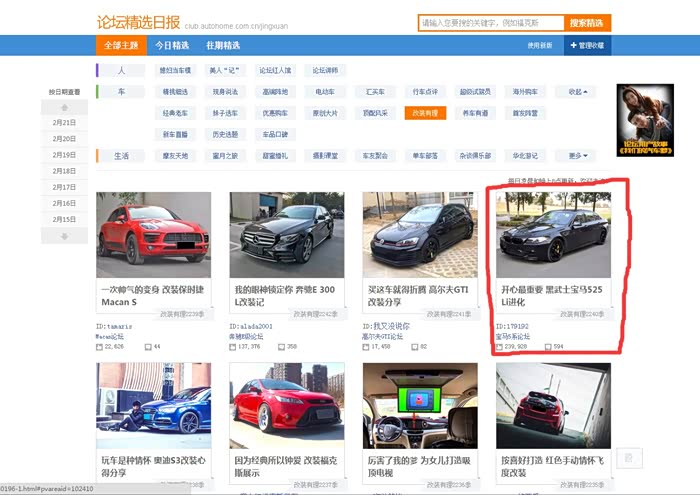Open the red Porsche Macan S thumbnail
Viewport: 700px width, 495px height.
154,235
